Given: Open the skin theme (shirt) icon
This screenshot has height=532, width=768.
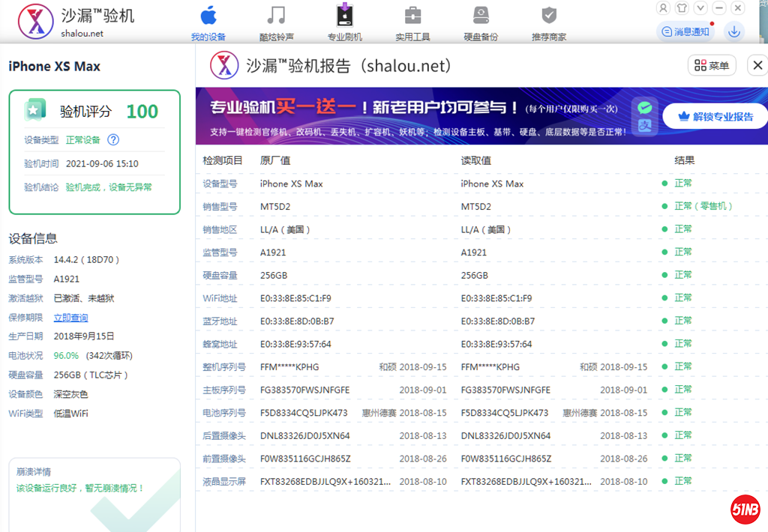Looking at the screenshot, I should pos(682,8).
